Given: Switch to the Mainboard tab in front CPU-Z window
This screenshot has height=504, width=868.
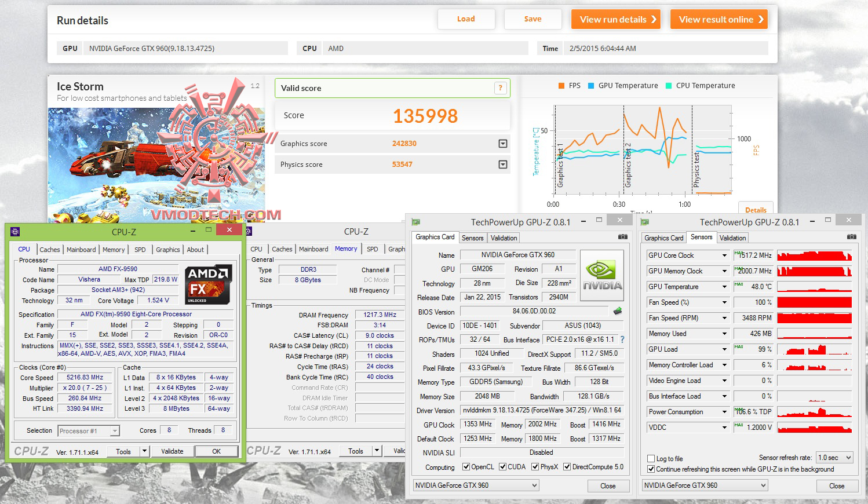Looking at the screenshot, I should click(x=81, y=250).
